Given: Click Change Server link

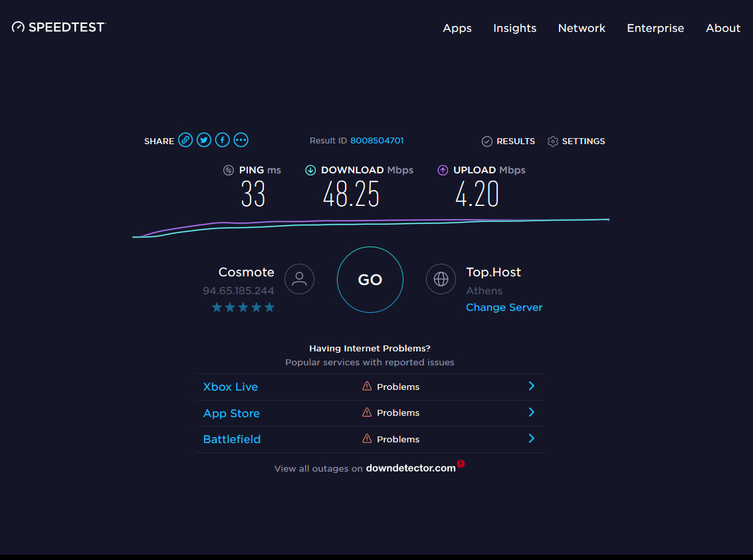Looking at the screenshot, I should [x=504, y=307].
